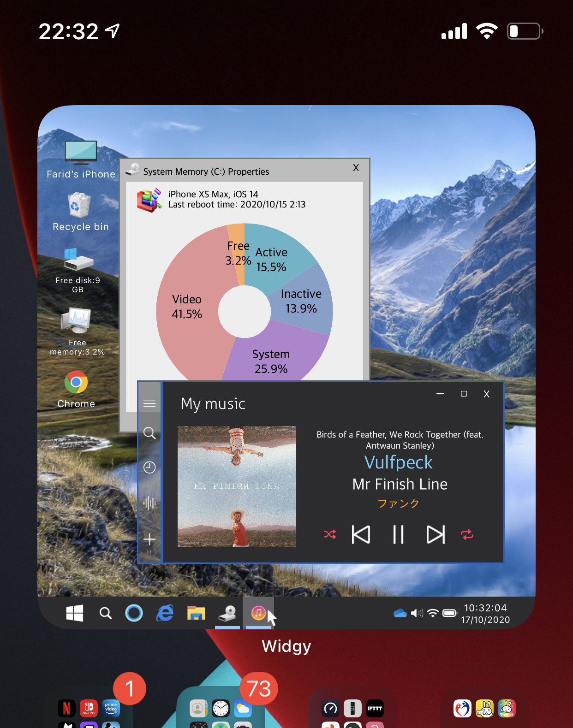Open File Explorer from the taskbar

tap(196, 613)
